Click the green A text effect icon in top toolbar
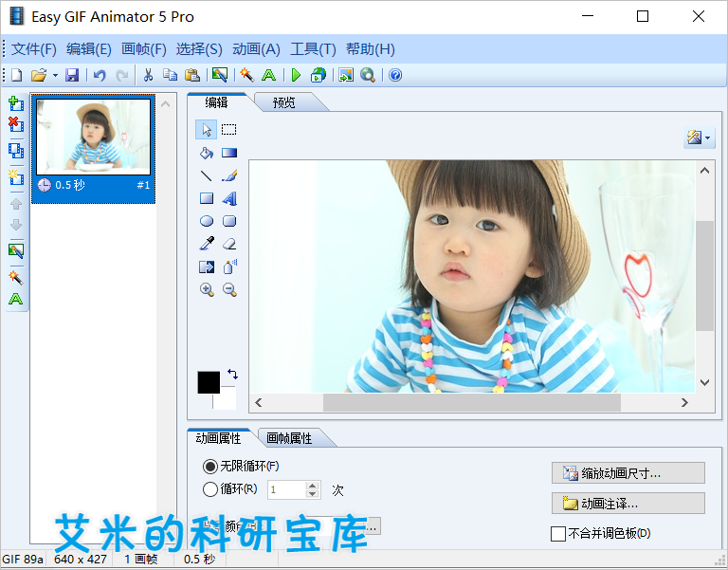The width and height of the screenshot is (728, 570). point(269,75)
